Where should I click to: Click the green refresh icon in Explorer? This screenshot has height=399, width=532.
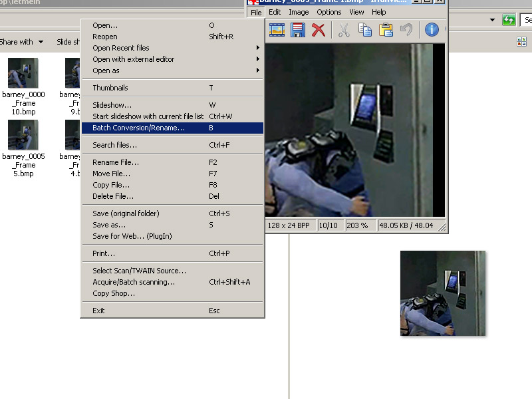click(509, 20)
